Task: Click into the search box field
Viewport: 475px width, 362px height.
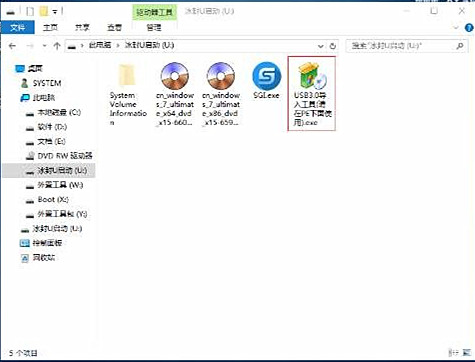Action: pyautogui.click(x=407, y=46)
